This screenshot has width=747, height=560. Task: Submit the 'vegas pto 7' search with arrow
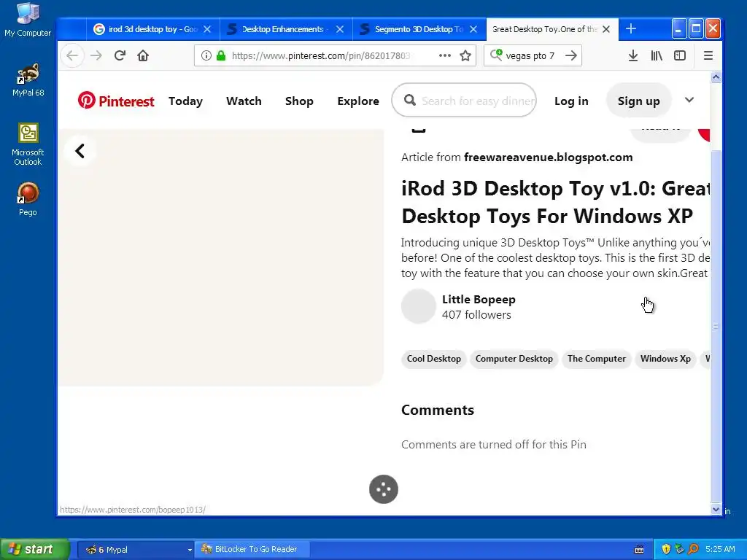[x=570, y=55]
